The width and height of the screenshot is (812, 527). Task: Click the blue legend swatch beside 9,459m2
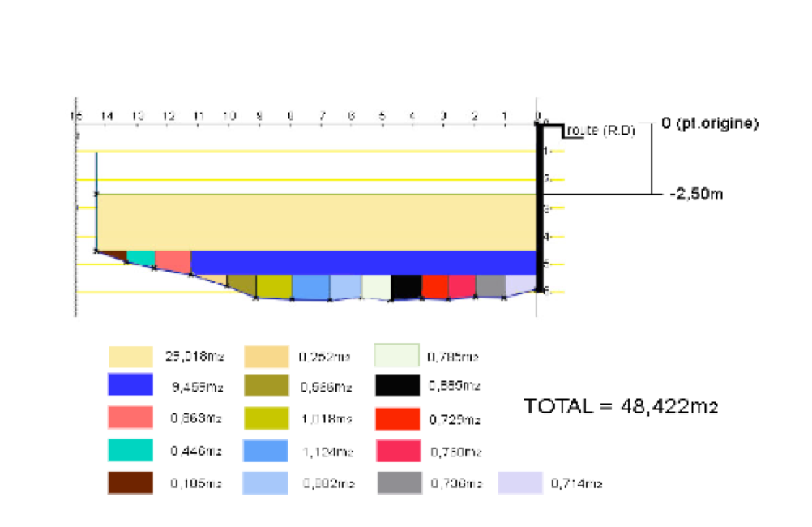pos(130,384)
